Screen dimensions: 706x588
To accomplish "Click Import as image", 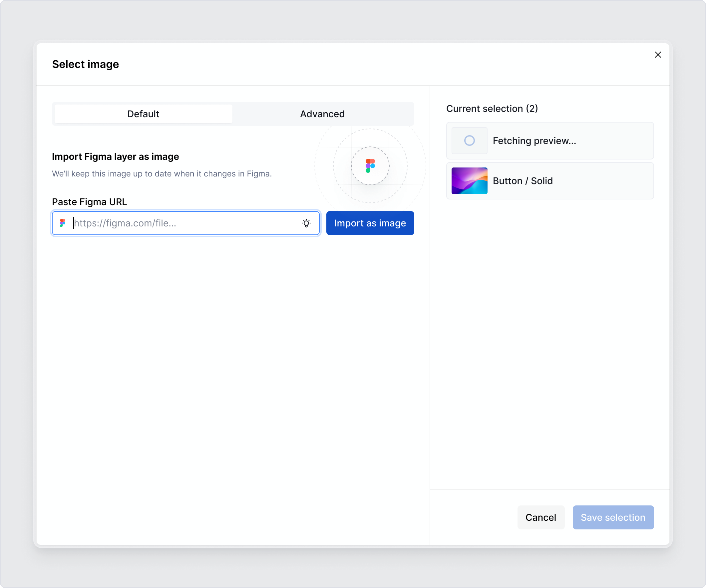I will 370,223.
